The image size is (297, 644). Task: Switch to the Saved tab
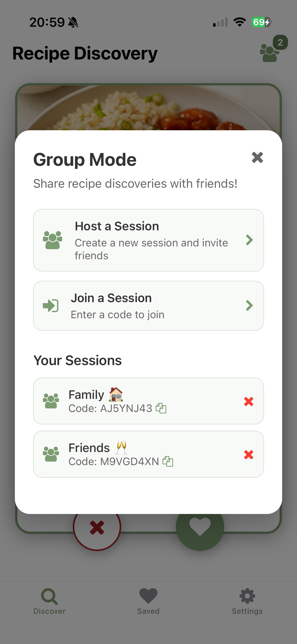click(148, 601)
